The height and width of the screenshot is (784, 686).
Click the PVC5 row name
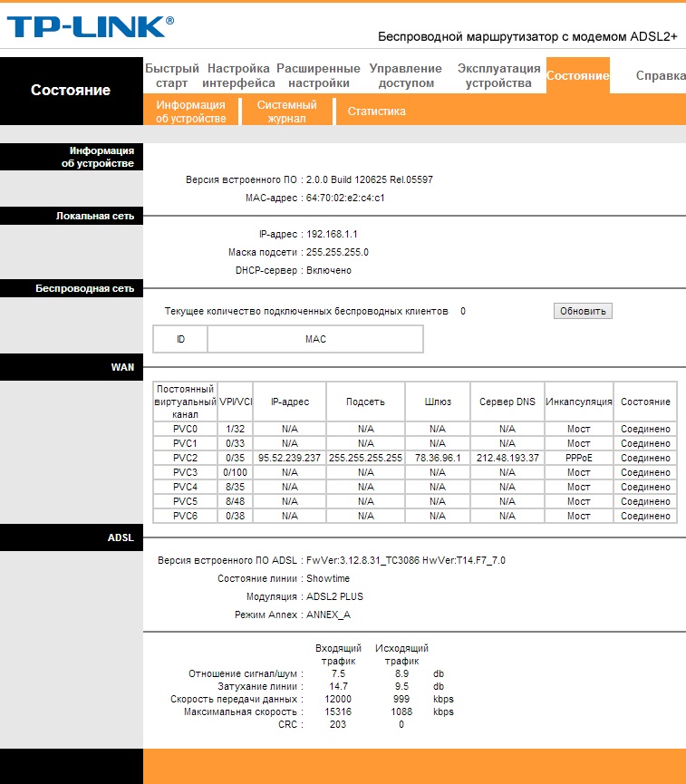click(185, 501)
